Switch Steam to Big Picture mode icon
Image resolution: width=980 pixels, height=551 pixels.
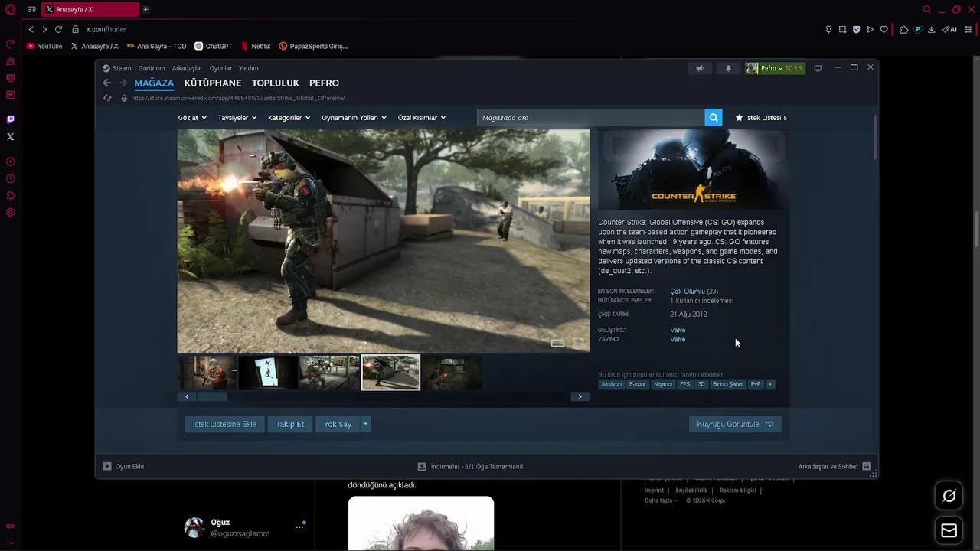(x=818, y=68)
